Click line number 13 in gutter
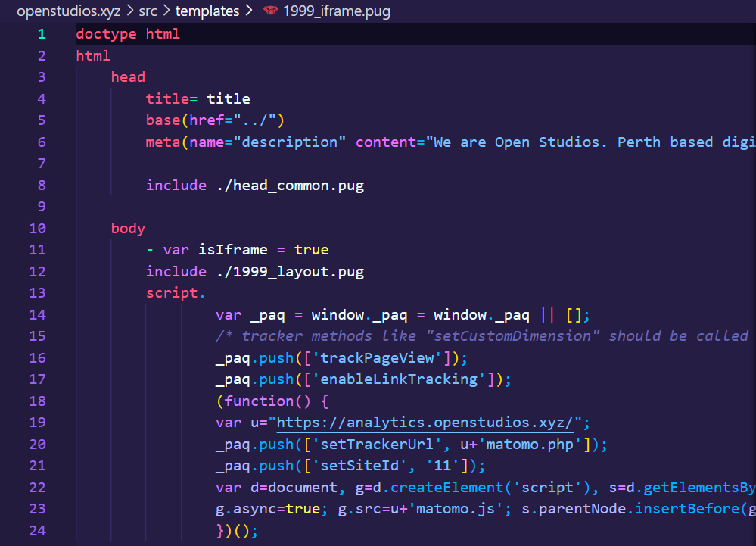 (x=38, y=293)
